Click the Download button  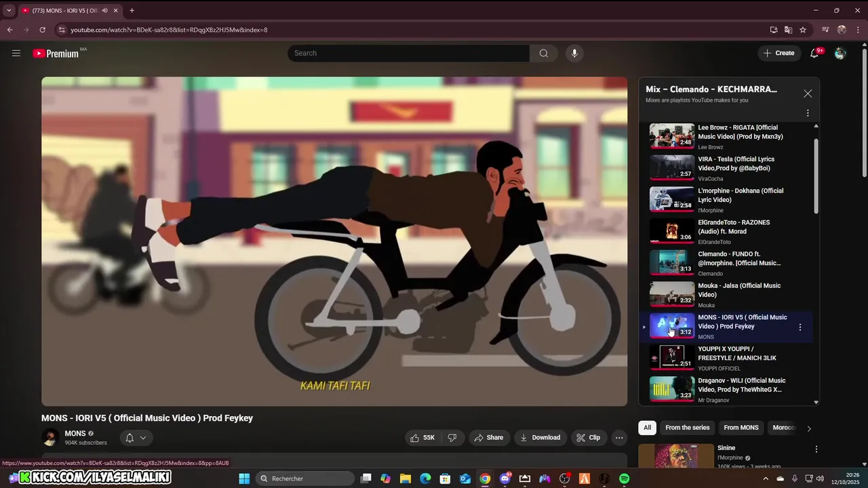tap(540, 438)
